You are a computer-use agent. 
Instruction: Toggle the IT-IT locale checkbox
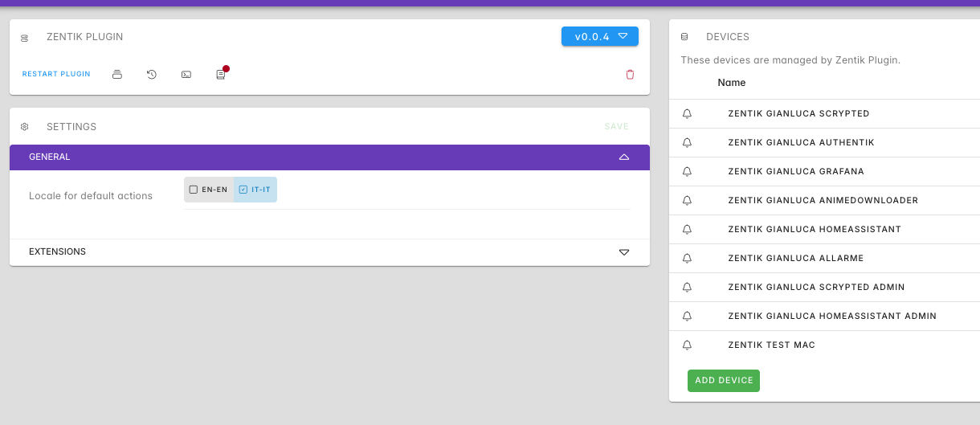pos(255,190)
